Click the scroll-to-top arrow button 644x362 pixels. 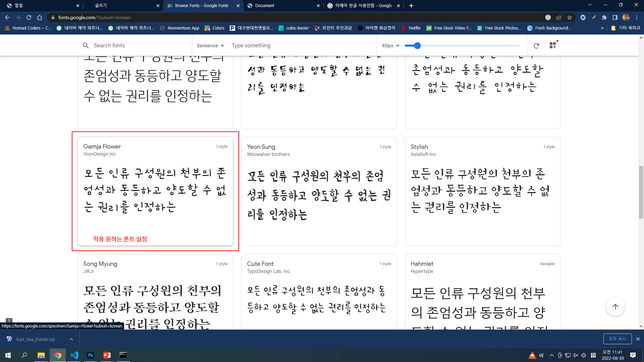tap(615, 307)
